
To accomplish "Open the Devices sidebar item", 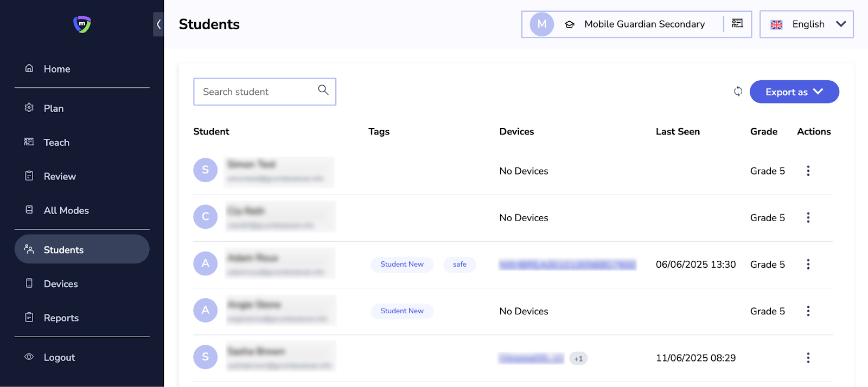I will coord(61,284).
